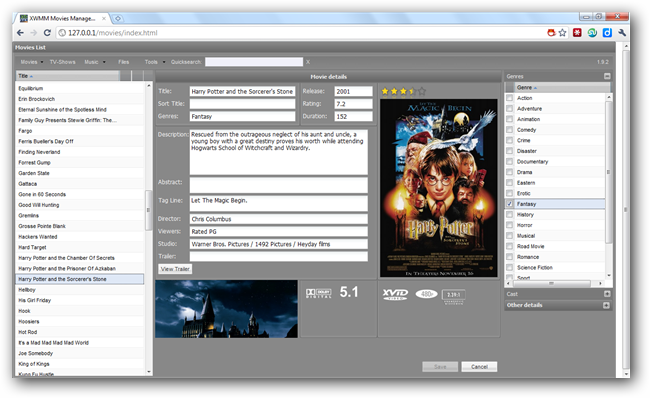
Task: Click the Hogwarts castle fanart image
Action: tap(226, 309)
